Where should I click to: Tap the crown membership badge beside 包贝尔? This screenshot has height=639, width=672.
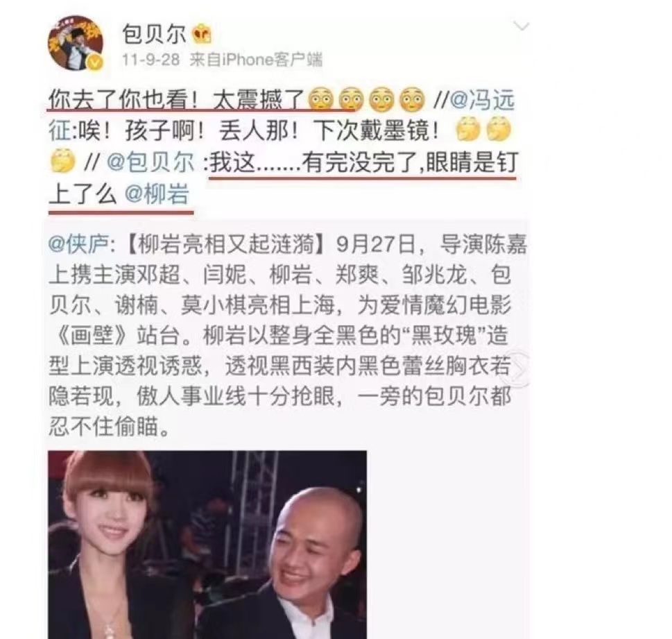[201, 34]
